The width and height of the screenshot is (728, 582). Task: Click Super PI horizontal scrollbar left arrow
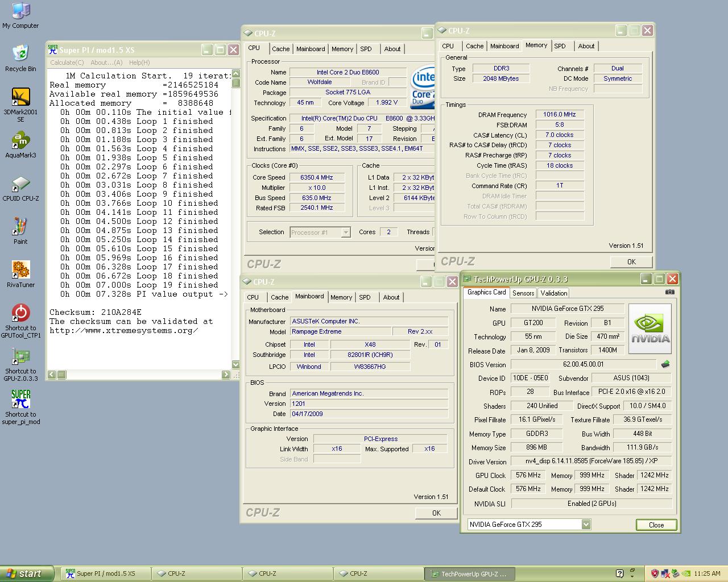coord(52,375)
